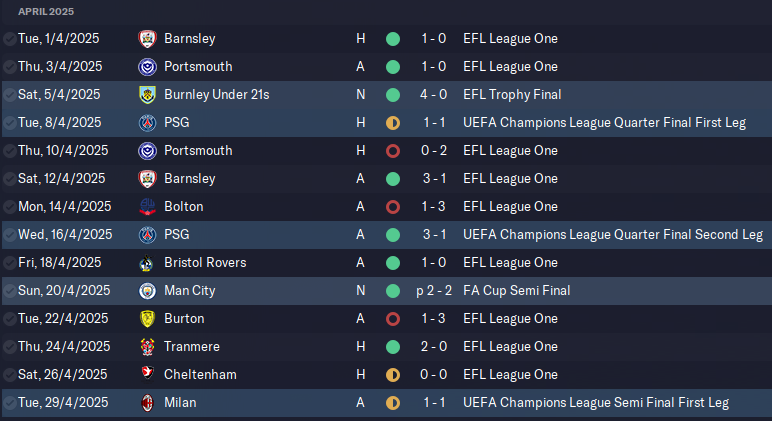Click the Man City club badge
772x421 pixels.
pyautogui.click(x=148, y=291)
